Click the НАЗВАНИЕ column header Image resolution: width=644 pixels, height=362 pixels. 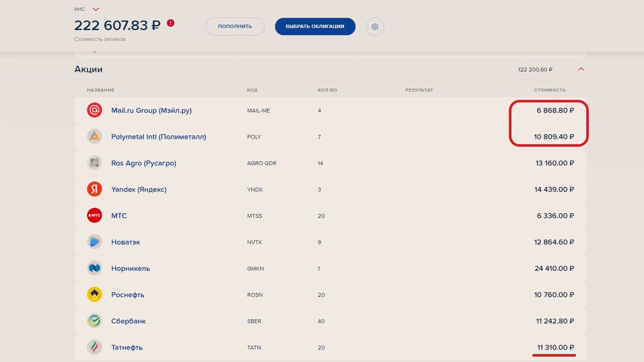(x=100, y=90)
